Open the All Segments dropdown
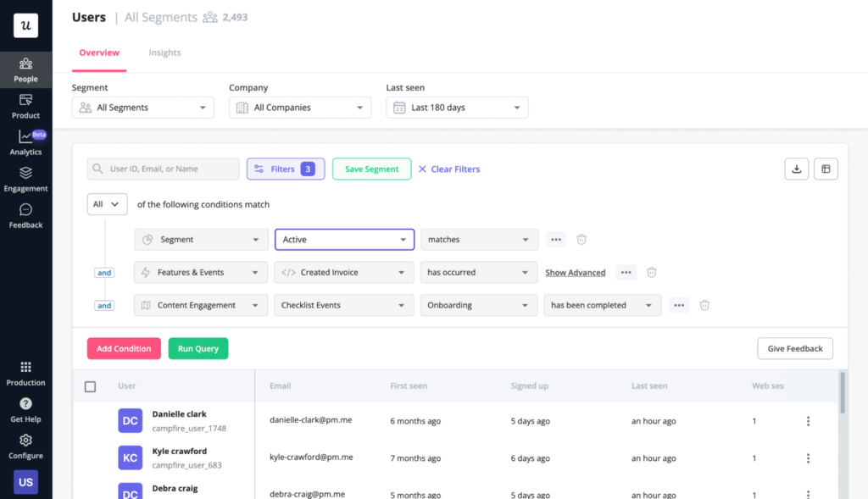Image resolution: width=868 pixels, height=499 pixels. click(142, 108)
